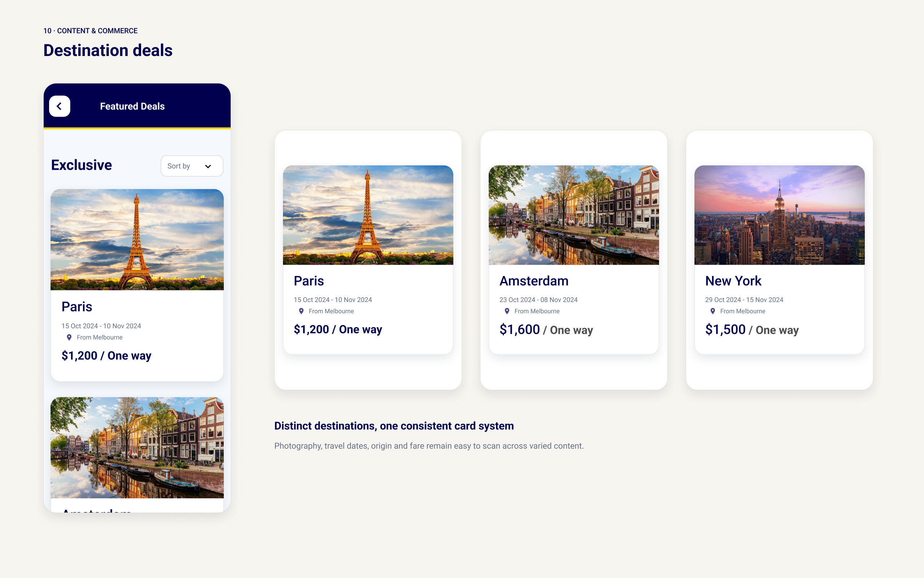Select "15 Oct 2024 - 10 Nov 2024" in the standalone Paris card

333,300
